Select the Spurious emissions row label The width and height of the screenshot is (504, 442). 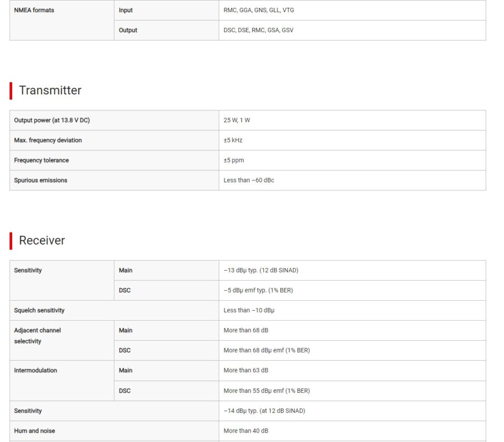[x=41, y=180]
